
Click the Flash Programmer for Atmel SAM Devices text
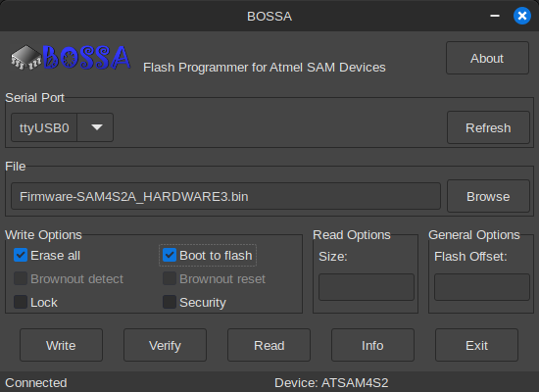(x=265, y=68)
